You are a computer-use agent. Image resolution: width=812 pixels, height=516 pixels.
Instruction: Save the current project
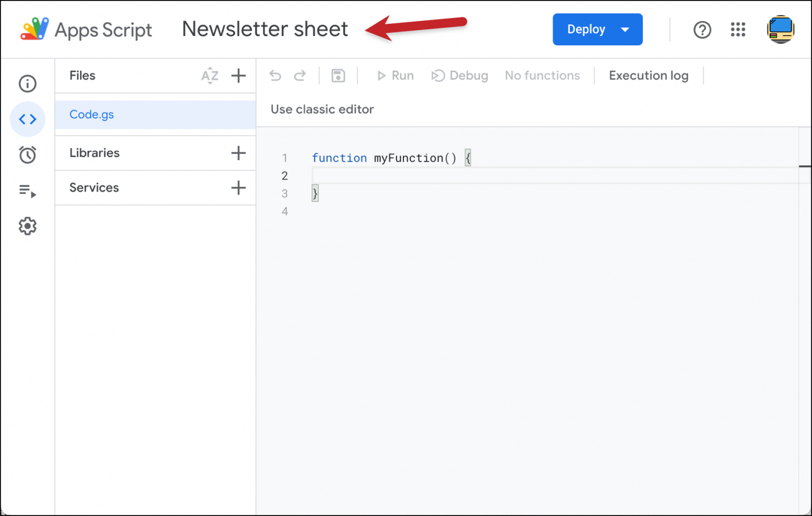point(338,76)
